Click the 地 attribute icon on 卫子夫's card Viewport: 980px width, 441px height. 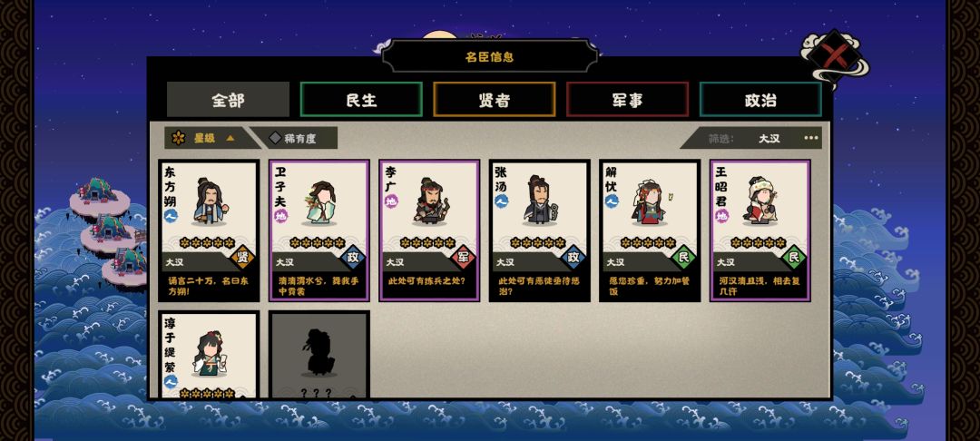[281, 216]
